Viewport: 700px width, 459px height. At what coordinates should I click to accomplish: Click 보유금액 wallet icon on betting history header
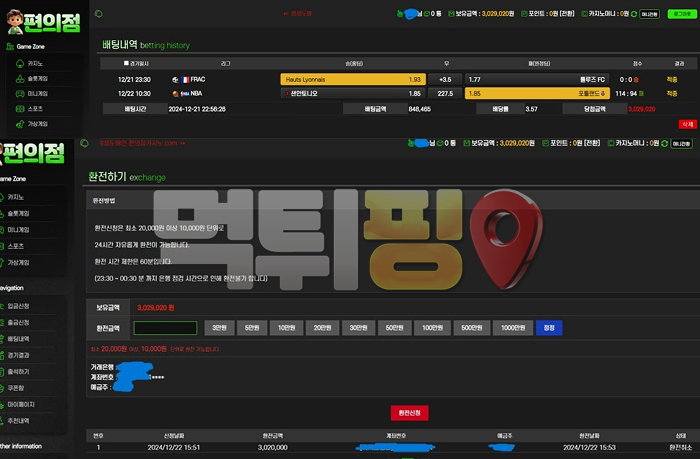pos(451,14)
